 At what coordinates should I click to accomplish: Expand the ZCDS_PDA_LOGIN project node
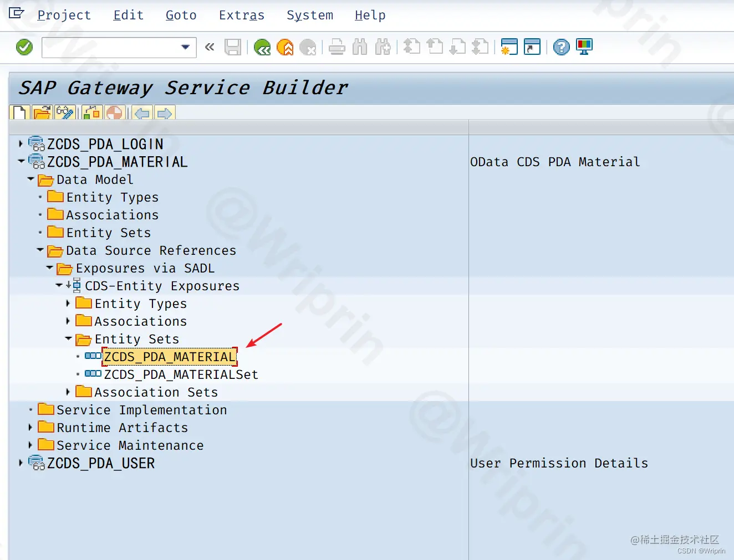[x=21, y=144]
